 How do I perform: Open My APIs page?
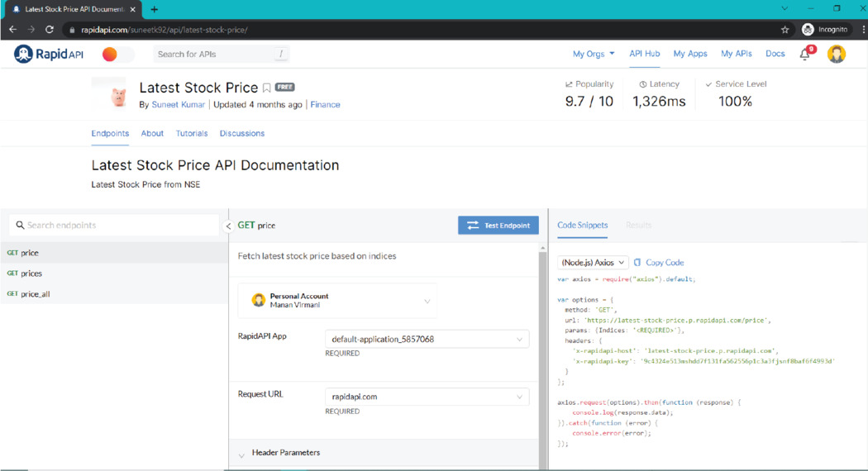click(737, 54)
